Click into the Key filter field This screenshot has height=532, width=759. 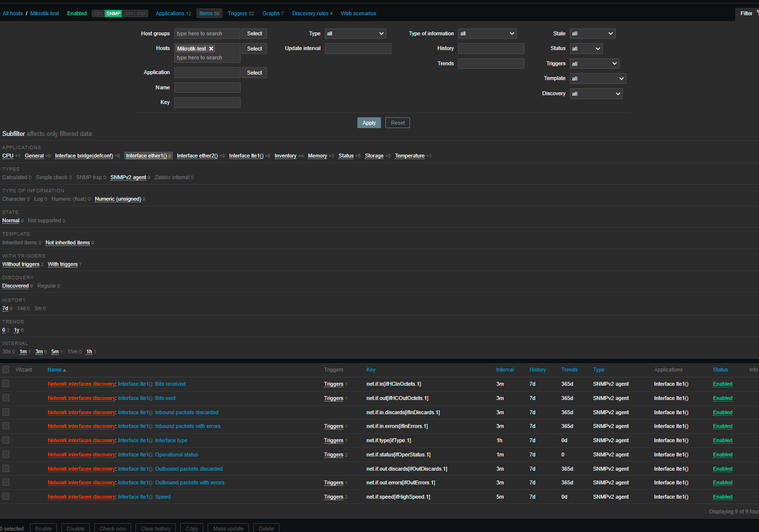click(207, 103)
